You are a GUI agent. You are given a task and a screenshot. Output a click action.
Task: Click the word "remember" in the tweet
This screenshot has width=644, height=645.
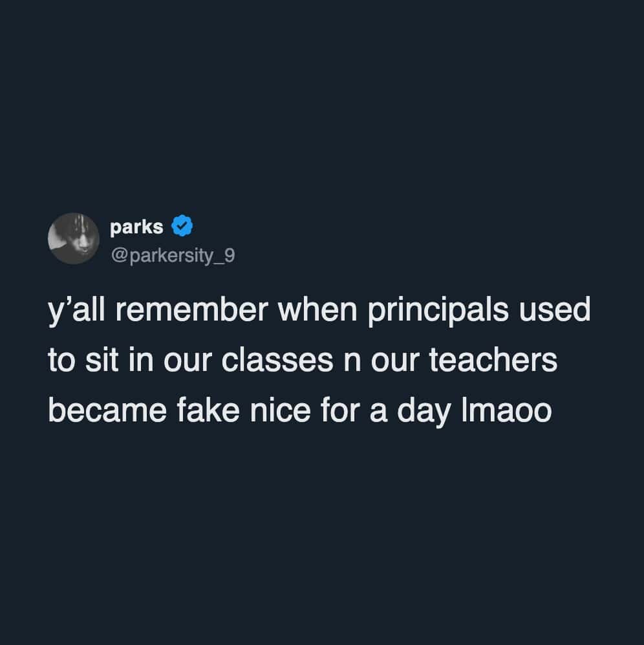(x=192, y=310)
